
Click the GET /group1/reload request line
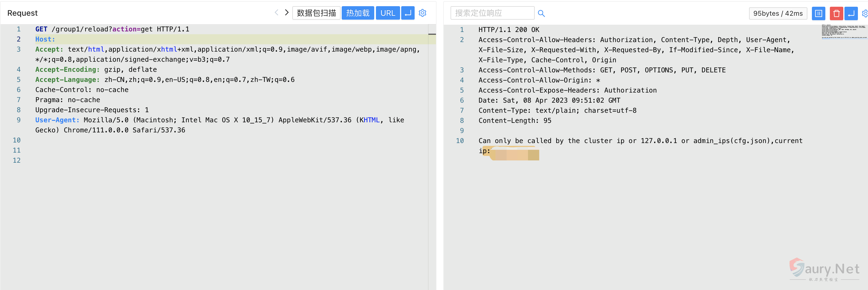tap(112, 29)
